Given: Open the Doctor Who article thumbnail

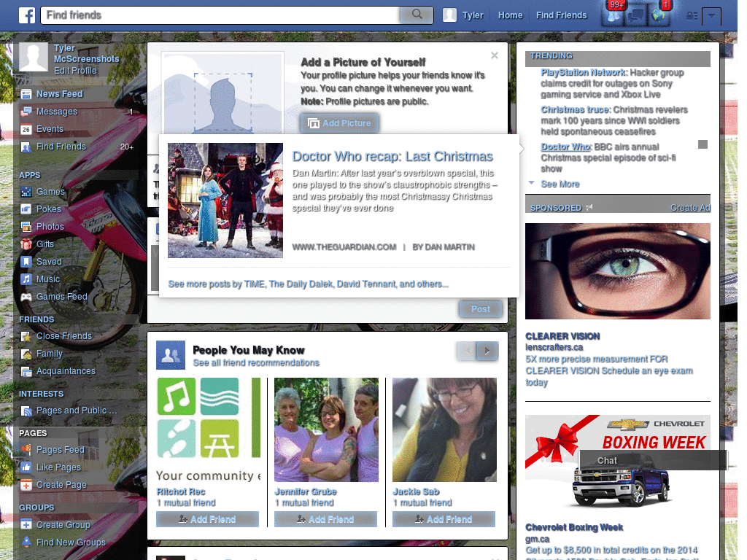Looking at the screenshot, I should click(x=225, y=201).
